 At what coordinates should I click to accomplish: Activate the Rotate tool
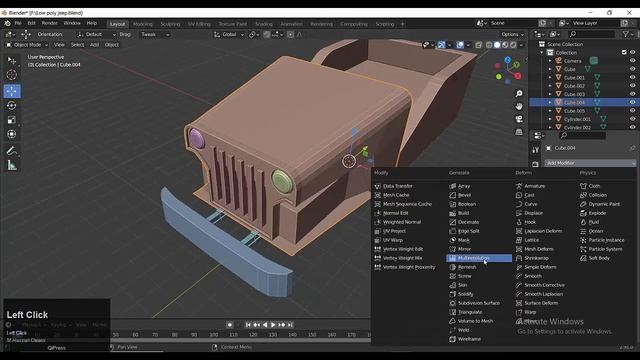tap(12, 105)
